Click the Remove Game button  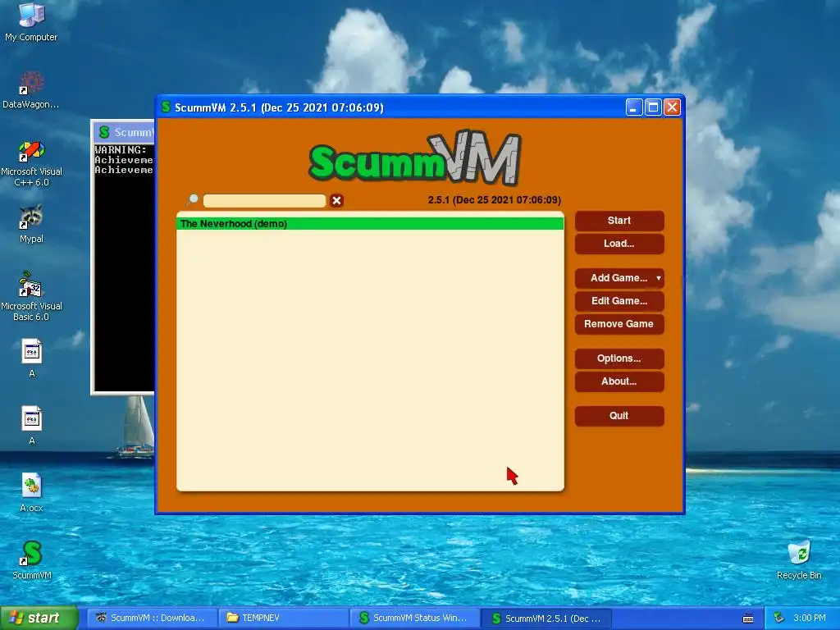click(x=619, y=324)
